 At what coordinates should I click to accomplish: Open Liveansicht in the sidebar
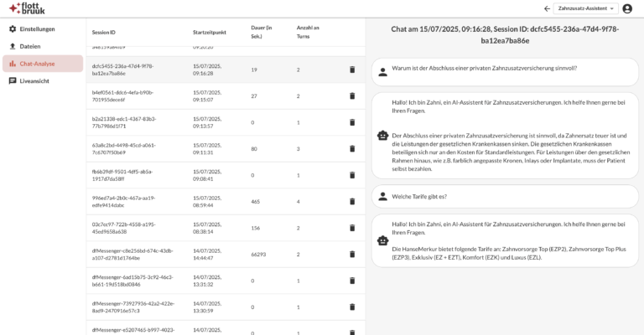pos(43,80)
